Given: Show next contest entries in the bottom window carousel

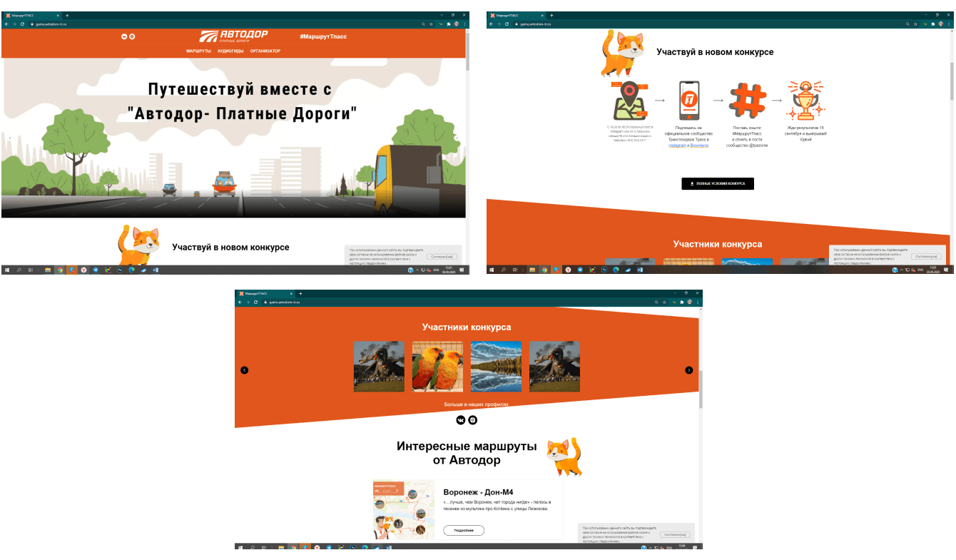Looking at the screenshot, I should (x=689, y=370).
